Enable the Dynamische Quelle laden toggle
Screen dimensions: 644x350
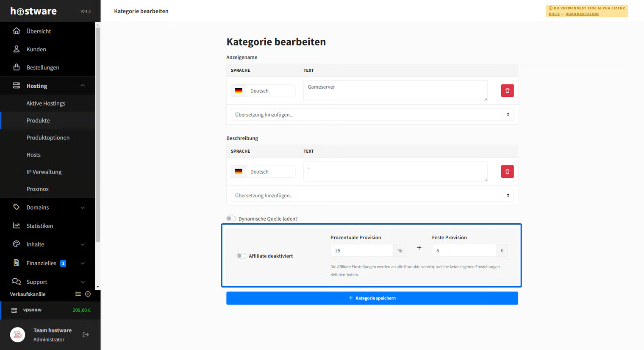click(231, 218)
